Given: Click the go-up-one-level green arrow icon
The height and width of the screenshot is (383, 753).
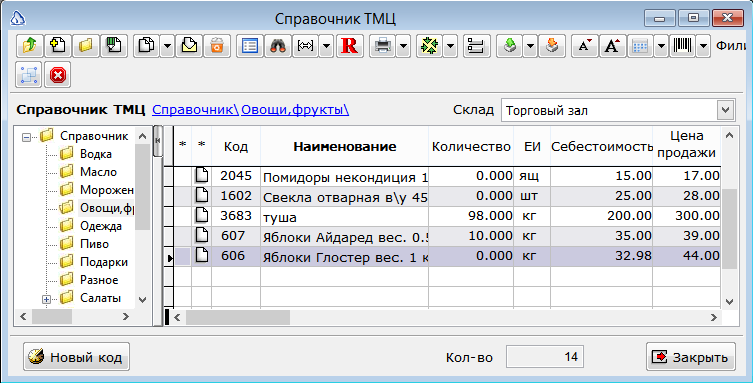Looking at the screenshot, I should pos(29,46).
